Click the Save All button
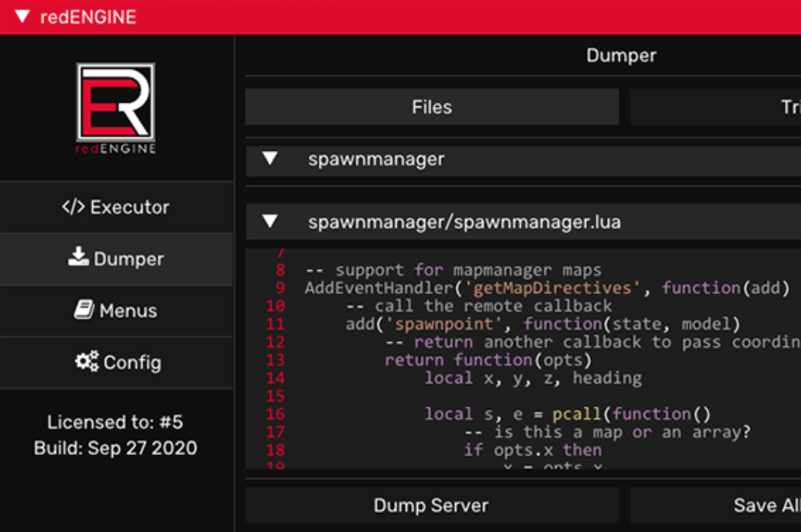Viewport: 801px width, 532px height. (x=715, y=505)
